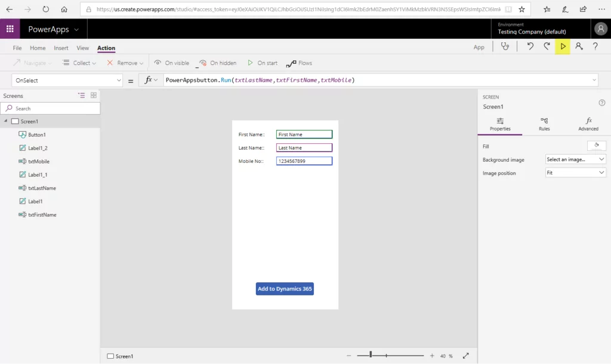The image size is (611, 364).
Task: Undo the last action
Action: [x=530, y=47]
